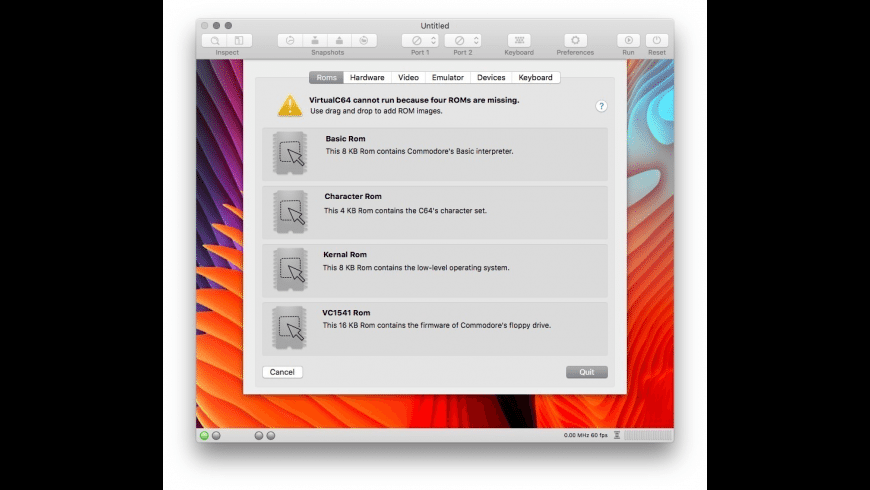Click the Snapshots upload-arrow icon
Image resolution: width=870 pixels, height=490 pixels.
[x=339, y=41]
